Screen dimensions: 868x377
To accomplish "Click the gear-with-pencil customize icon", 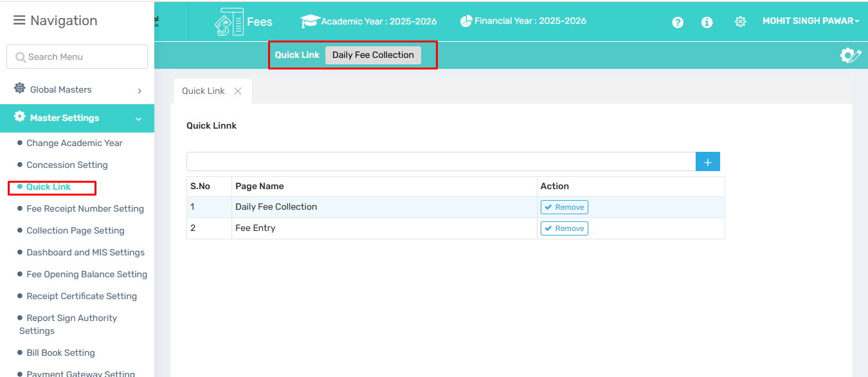I will [x=851, y=55].
